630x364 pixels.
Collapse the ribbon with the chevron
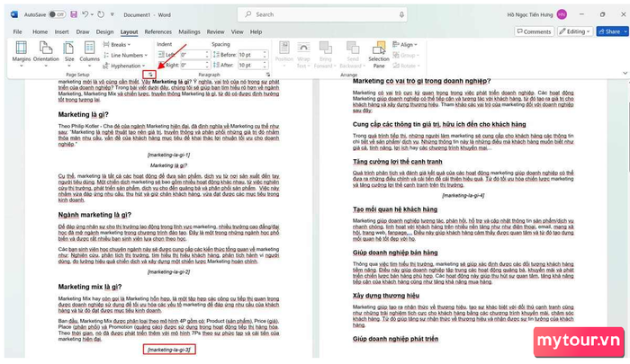625,73
